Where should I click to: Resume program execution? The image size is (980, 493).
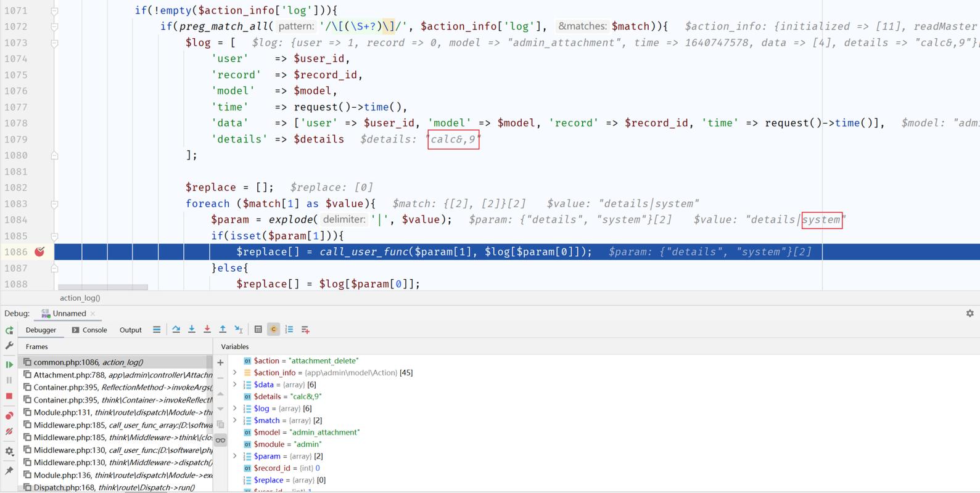tap(9, 365)
